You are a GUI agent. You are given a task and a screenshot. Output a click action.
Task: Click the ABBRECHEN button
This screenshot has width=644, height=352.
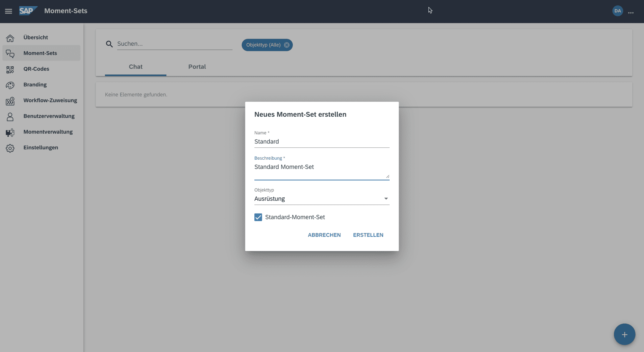324,235
